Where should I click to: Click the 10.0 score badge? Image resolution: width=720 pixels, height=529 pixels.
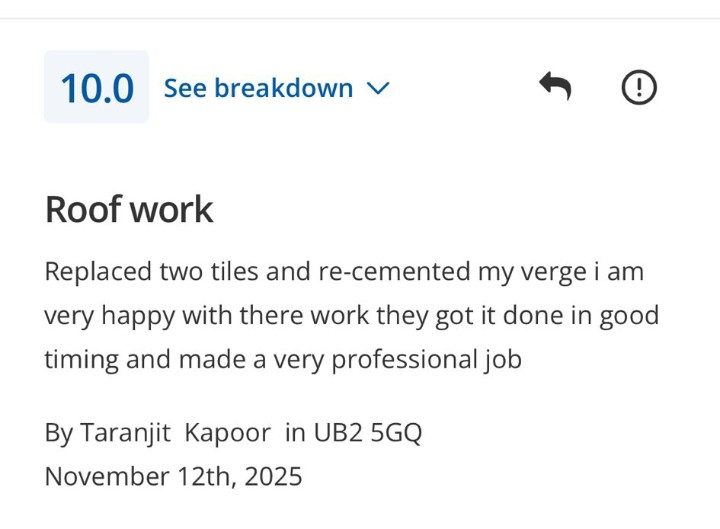coord(96,88)
